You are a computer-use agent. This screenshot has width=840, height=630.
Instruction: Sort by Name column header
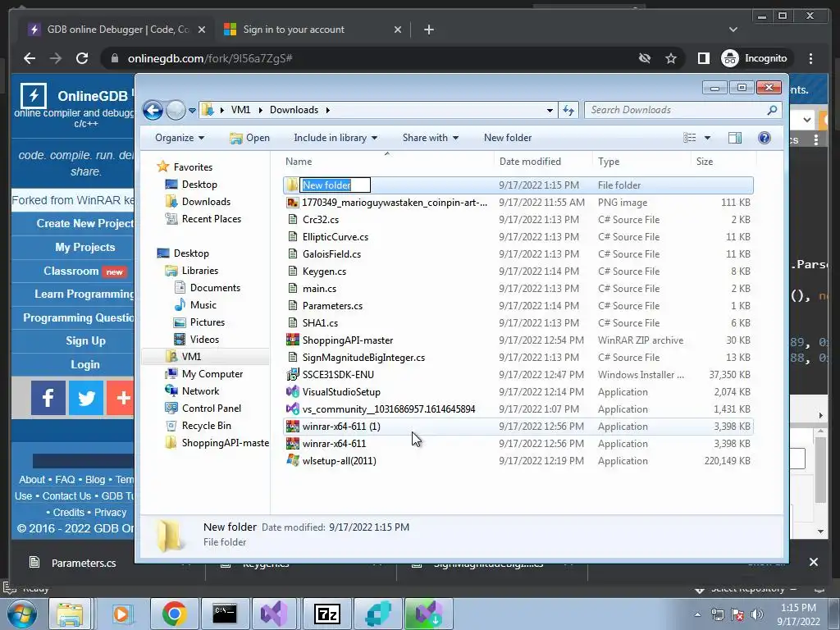point(387,162)
